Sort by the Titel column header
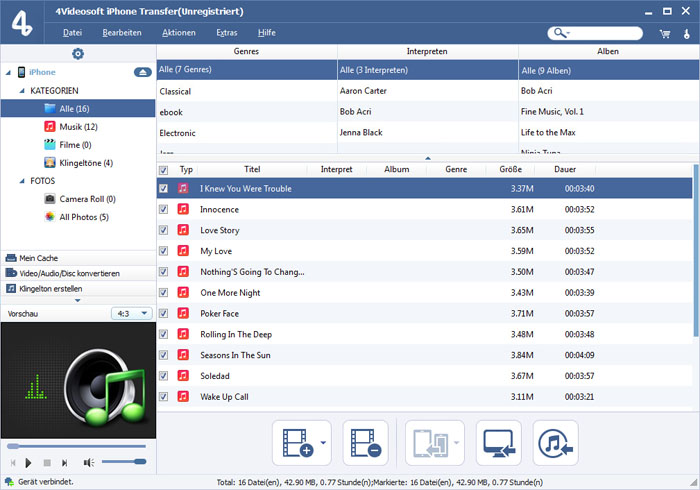The height and width of the screenshot is (490, 700). [x=252, y=169]
